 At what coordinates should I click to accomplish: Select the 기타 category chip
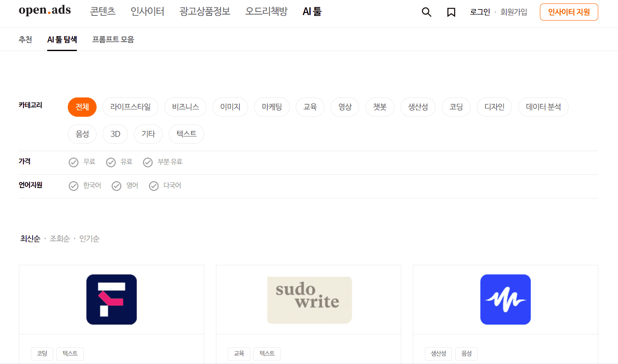coord(148,134)
